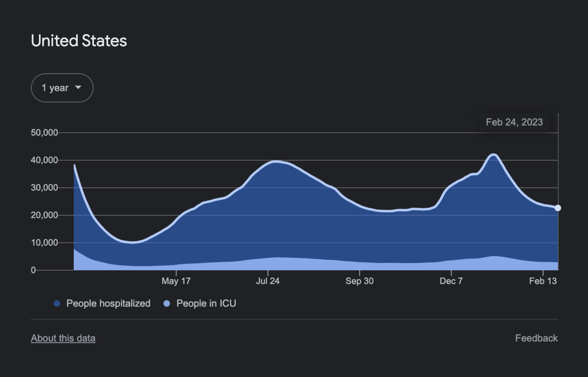Click the 50,000 gridline on the chart
The height and width of the screenshot is (377, 588).
[280, 133]
